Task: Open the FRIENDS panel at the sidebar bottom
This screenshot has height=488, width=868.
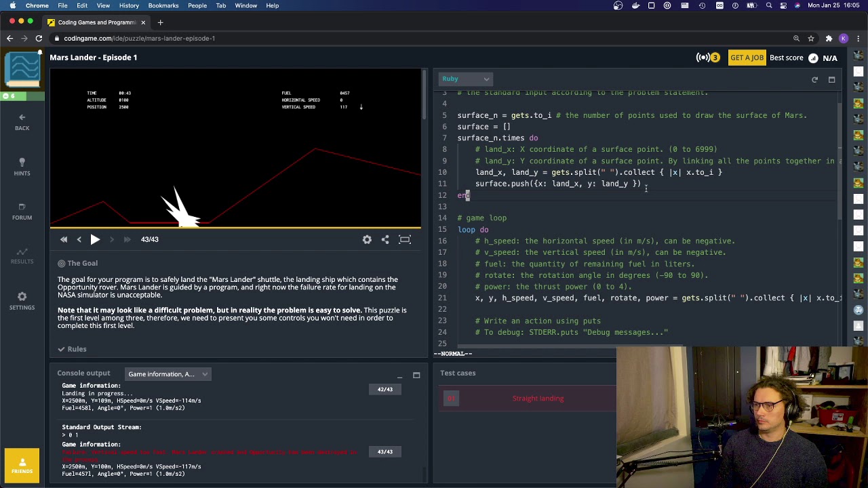Action: (22, 465)
